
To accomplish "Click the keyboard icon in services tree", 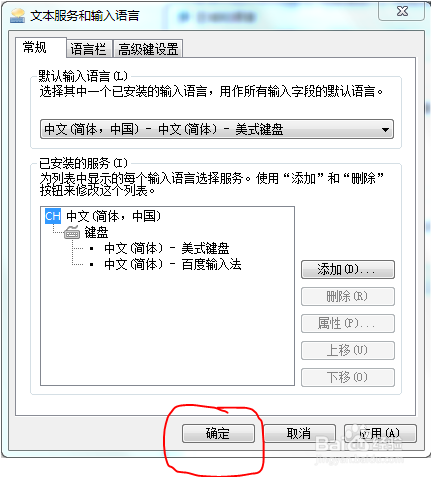I will [72, 232].
